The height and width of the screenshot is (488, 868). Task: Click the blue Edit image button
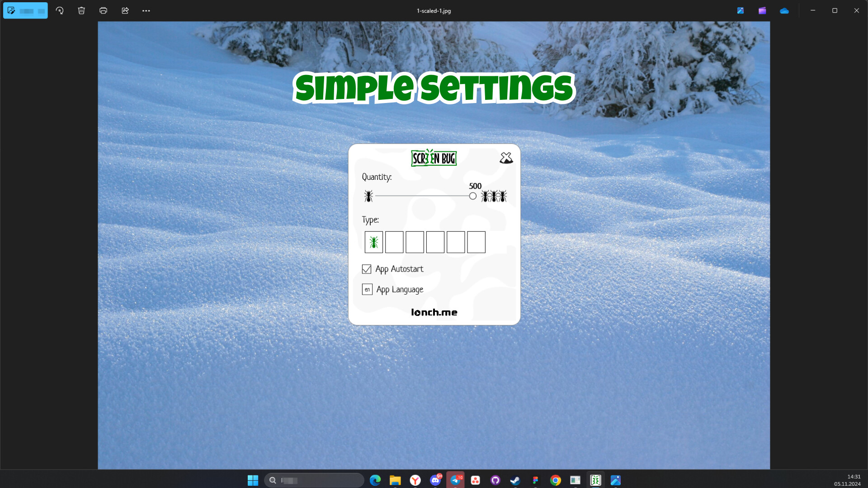pos(25,10)
